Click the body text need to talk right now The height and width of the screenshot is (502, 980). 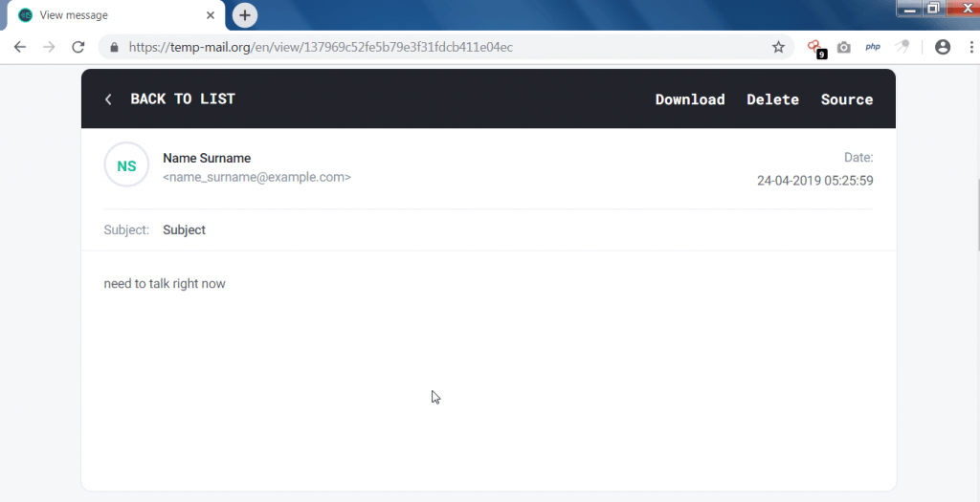point(165,283)
